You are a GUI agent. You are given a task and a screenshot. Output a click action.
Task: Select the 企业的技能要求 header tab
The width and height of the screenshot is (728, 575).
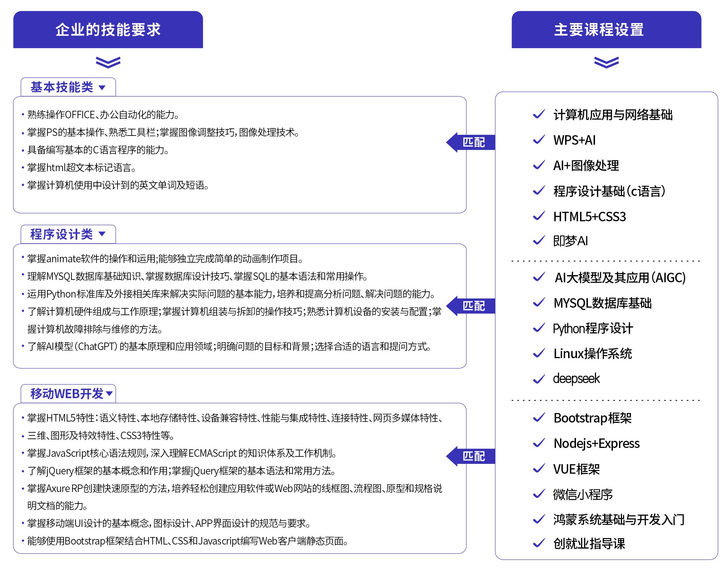coord(108,30)
